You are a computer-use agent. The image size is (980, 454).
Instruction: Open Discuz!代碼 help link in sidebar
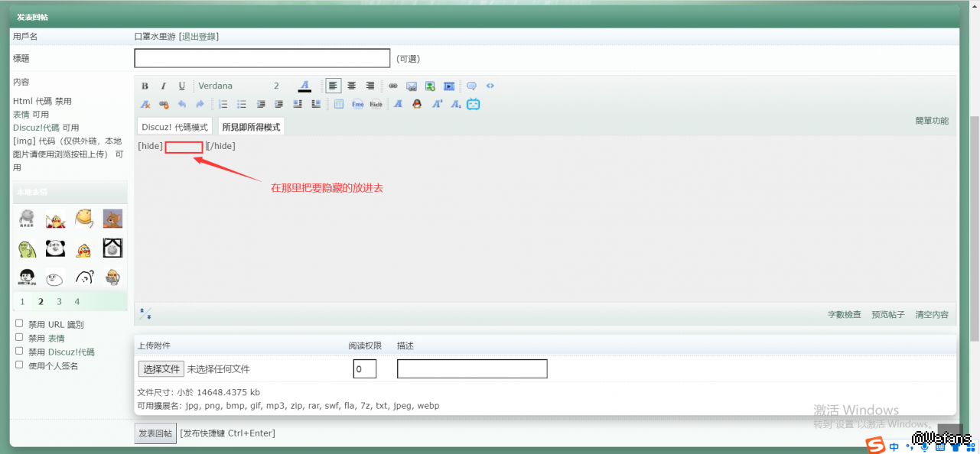pyautogui.click(x=36, y=128)
